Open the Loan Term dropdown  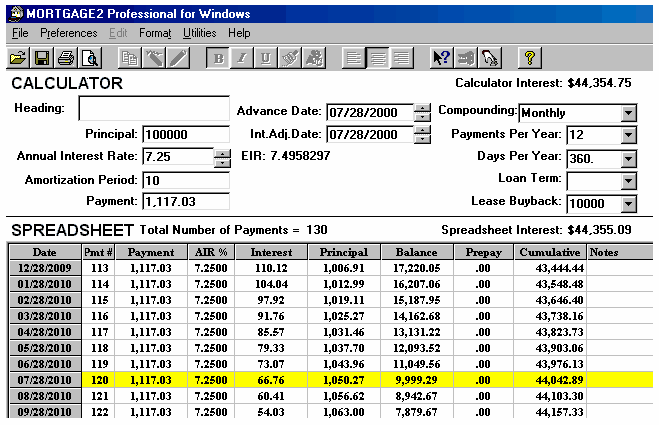point(628,181)
